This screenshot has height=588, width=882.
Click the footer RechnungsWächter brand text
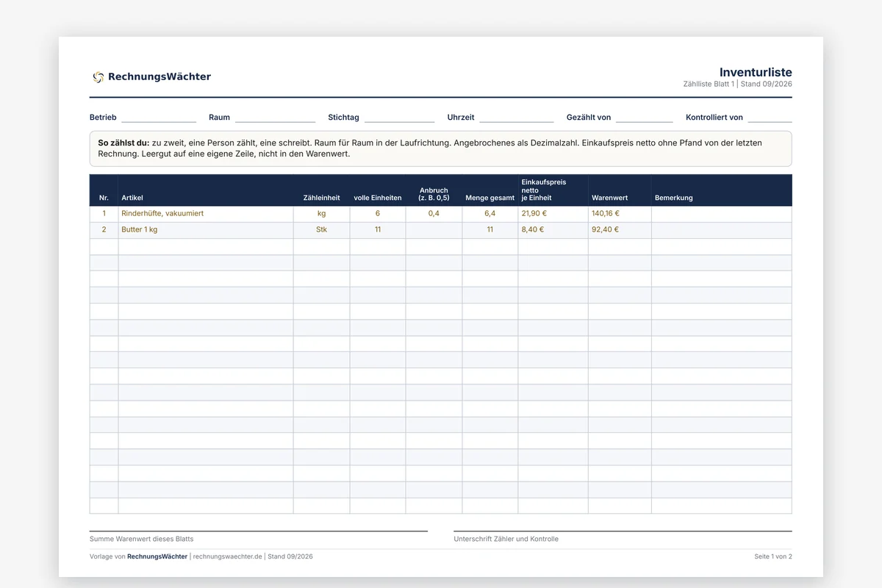[x=157, y=556]
